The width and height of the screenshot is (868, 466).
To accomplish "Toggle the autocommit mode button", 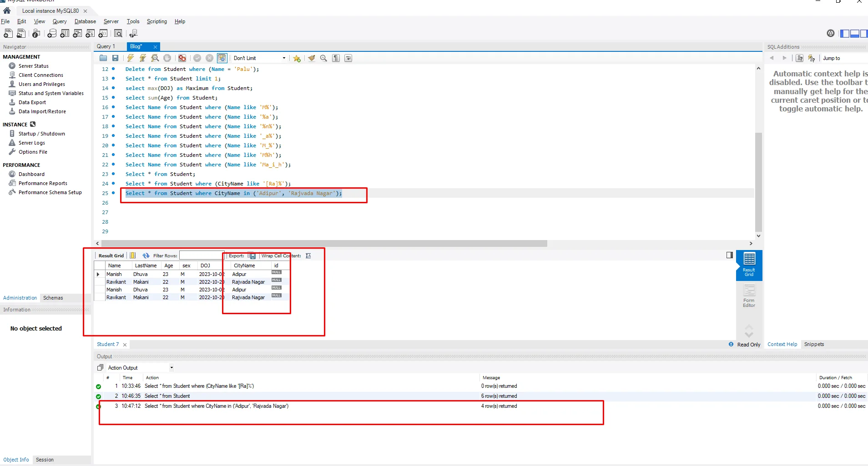I will [x=222, y=58].
